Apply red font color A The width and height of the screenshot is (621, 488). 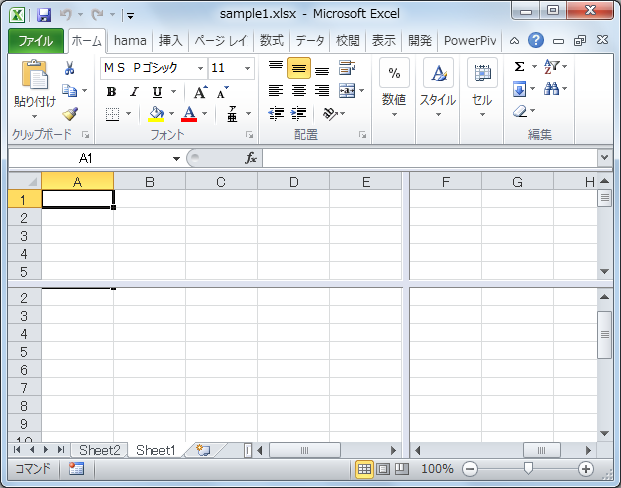(189, 114)
